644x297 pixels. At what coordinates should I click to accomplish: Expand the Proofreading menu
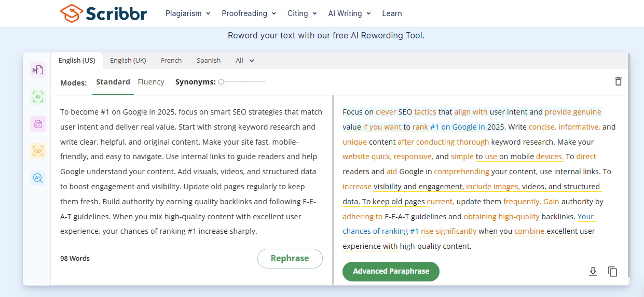[x=249, y=13]
